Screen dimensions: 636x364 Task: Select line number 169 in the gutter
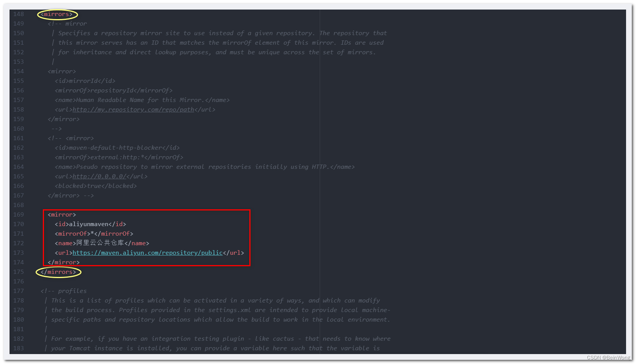coord(19,215)
